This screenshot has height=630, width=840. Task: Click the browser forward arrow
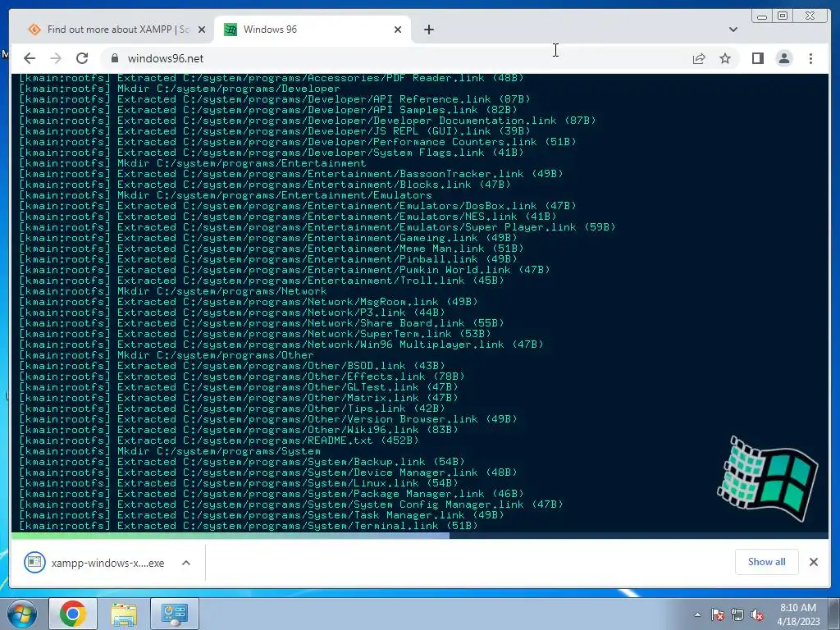coord(56,58)
